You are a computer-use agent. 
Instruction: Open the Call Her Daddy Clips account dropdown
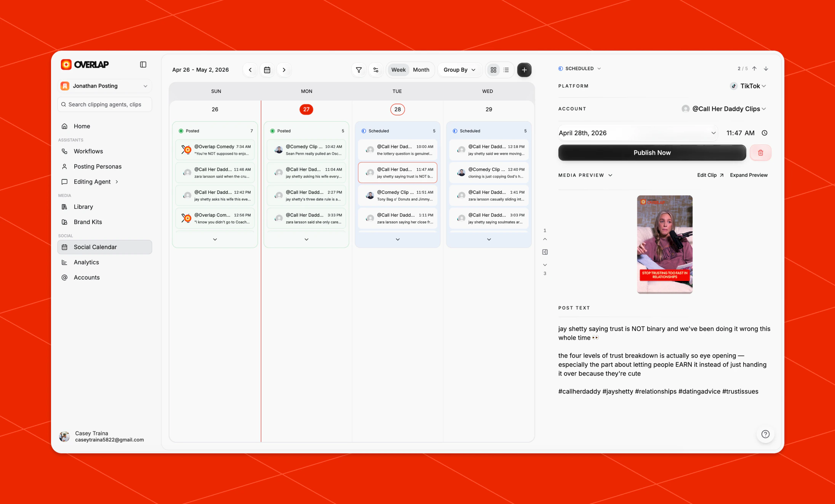[724, 109]
